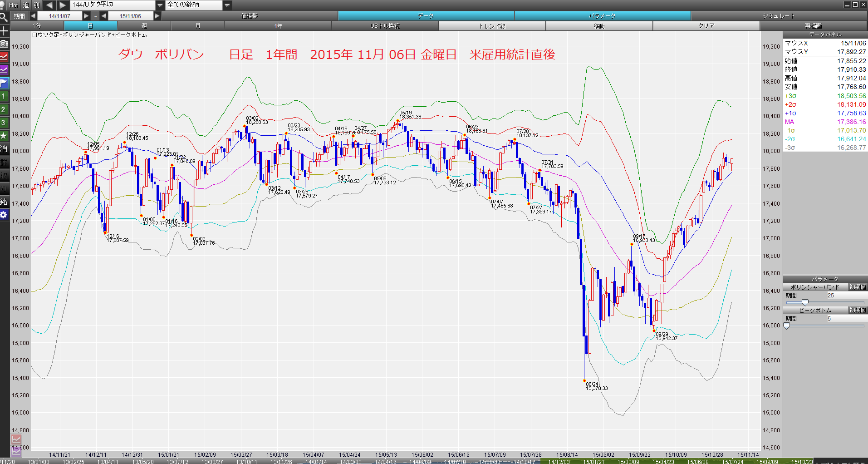This screenshot has width=868, height=464.
Task: Click the 消 sidebar button
Action: [x=4, y=149]
